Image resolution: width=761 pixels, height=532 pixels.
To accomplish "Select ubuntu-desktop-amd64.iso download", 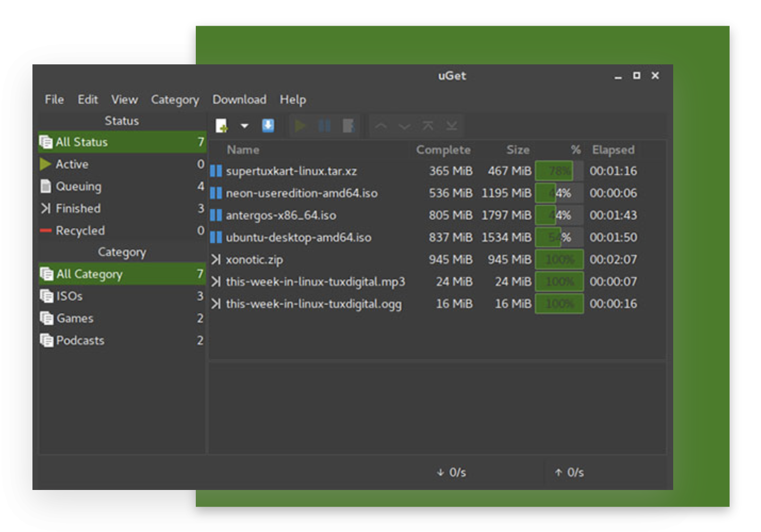I will [436, 237].
